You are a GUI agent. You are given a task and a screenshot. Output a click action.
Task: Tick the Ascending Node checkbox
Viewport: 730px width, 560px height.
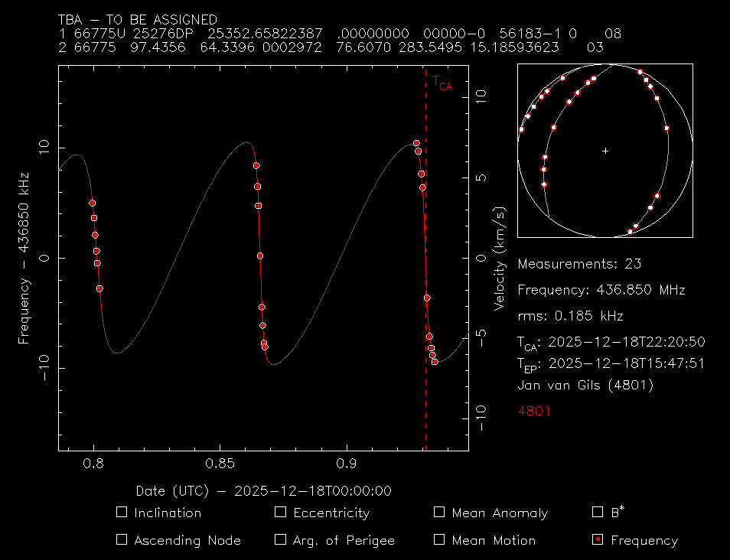[121, 539]
